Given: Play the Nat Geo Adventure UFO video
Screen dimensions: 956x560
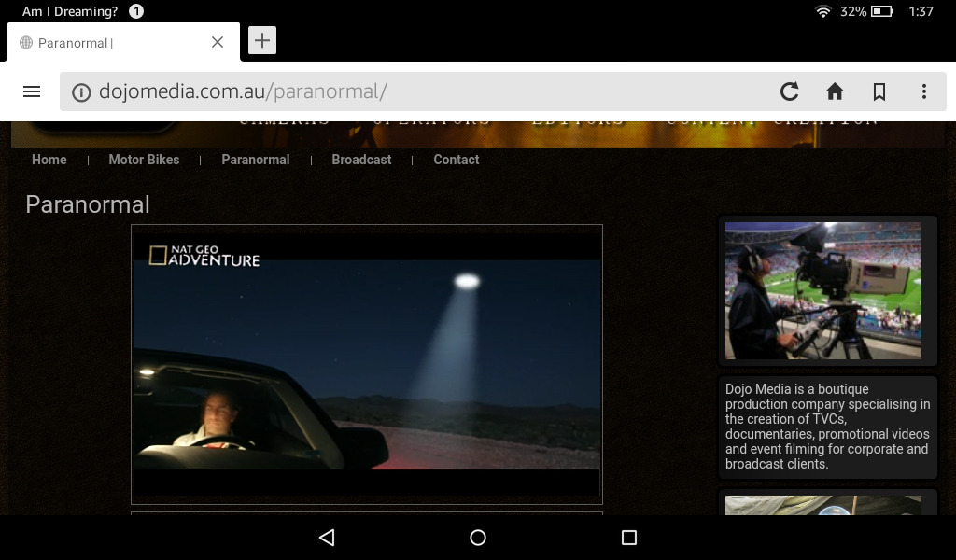Looking at the screenshot, I should pos(366,364).
